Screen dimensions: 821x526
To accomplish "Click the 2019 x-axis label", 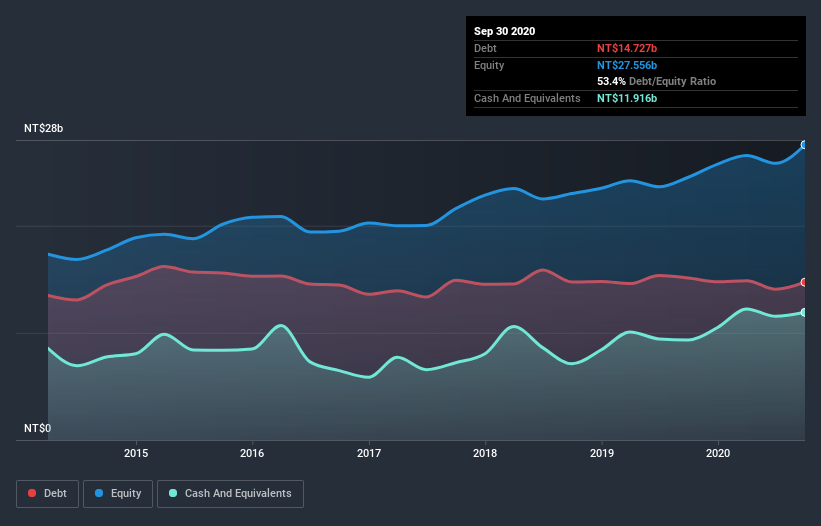I will pos(602,453).
